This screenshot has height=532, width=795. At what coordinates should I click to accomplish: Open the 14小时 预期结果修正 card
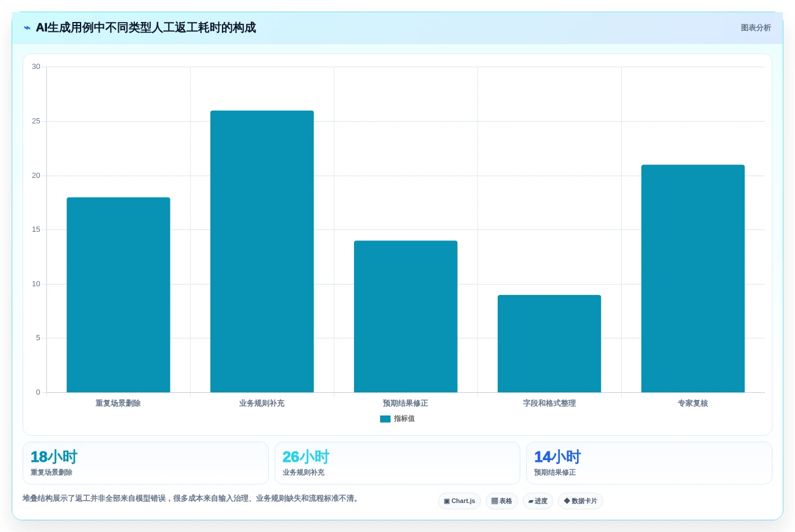[649, 463]
